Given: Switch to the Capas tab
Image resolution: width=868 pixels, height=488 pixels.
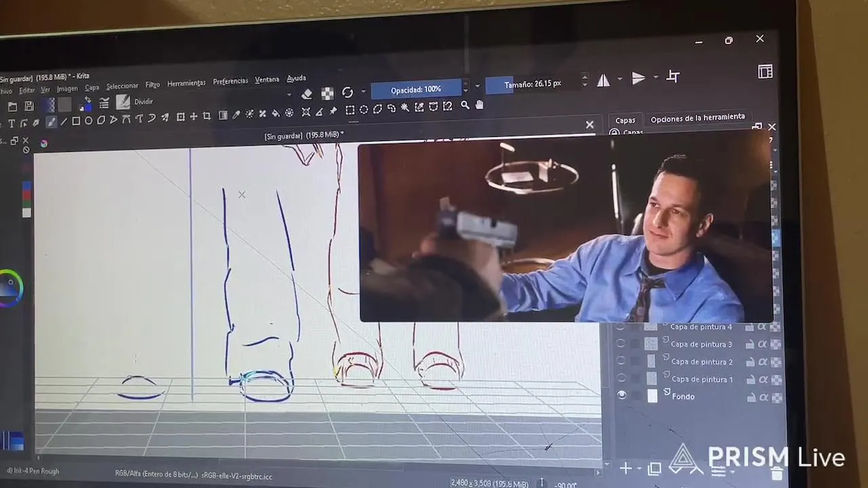Looking at the screenshot, I should 625,121.
